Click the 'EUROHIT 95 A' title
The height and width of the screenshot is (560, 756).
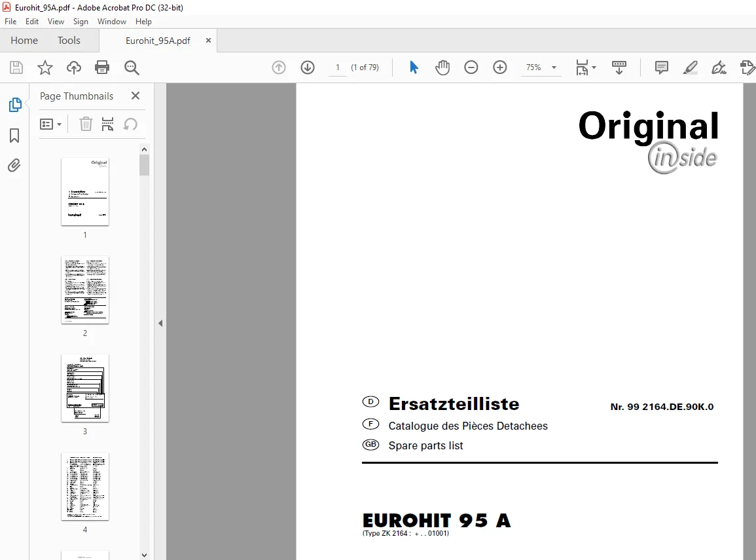437,521
